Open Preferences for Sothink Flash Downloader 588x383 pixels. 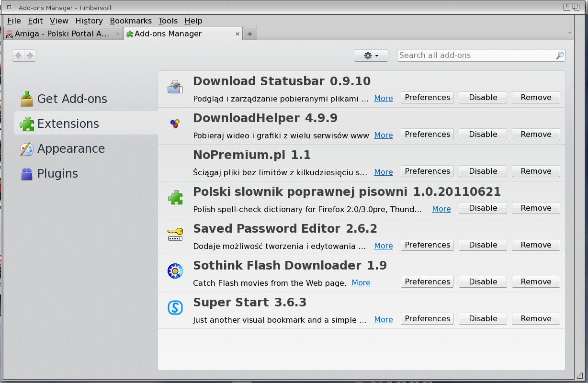click(428, 282)
